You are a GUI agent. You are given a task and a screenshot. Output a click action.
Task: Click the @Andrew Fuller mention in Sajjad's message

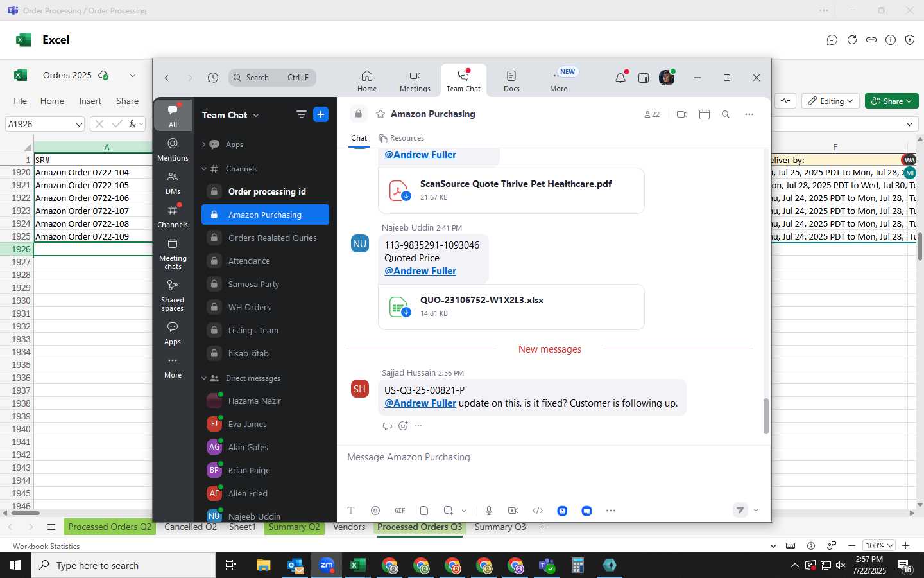click(420, 403)
